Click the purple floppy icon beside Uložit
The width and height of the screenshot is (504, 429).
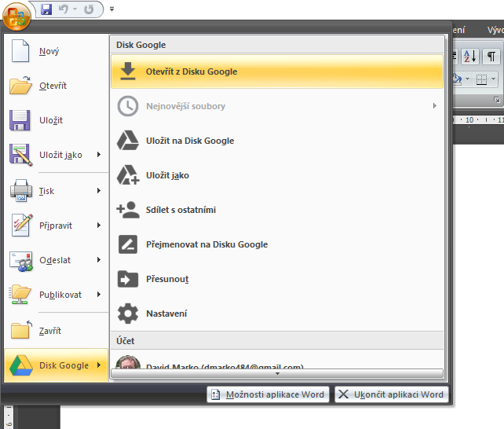point(20,120)
